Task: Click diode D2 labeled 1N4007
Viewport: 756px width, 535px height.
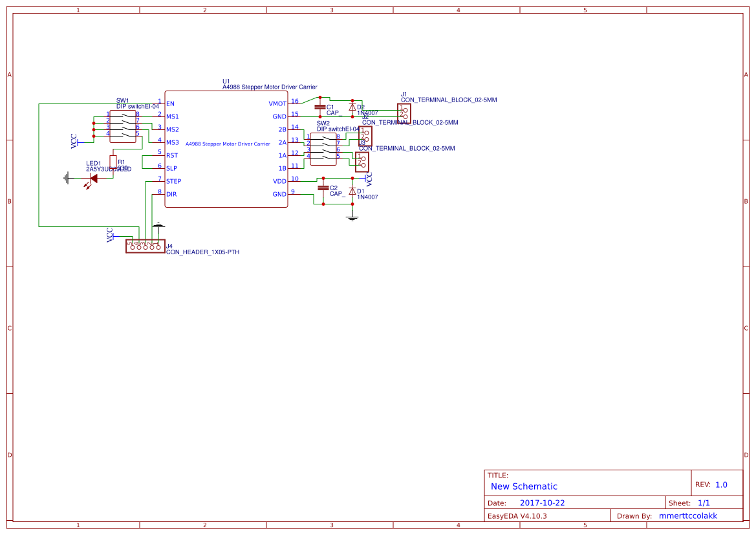Action: [352, 107]
